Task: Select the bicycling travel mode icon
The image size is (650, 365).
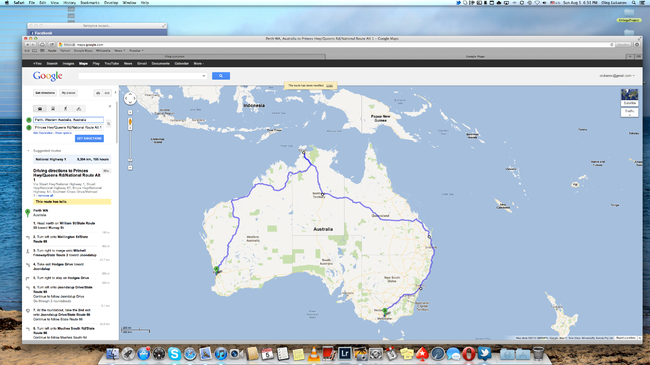Action: 79,109
